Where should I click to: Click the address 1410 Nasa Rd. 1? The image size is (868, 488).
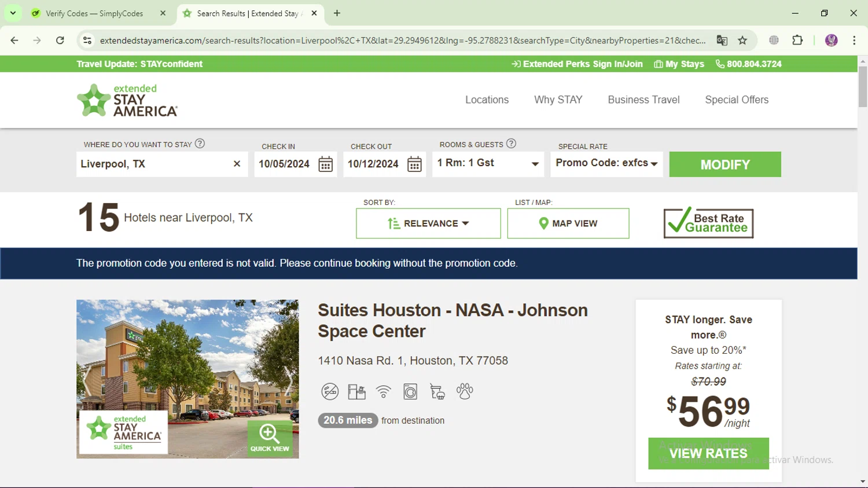[413, 361]
